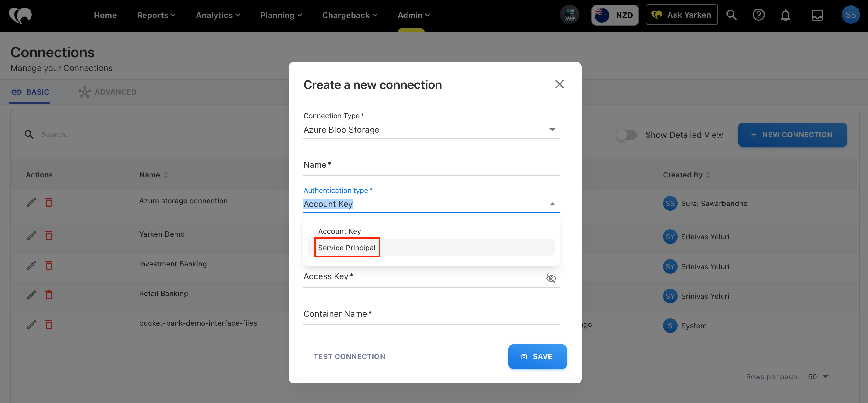Edit the Investment Banking connection
Viewport: 868px width, 403px height.
(x=31, y=265)
